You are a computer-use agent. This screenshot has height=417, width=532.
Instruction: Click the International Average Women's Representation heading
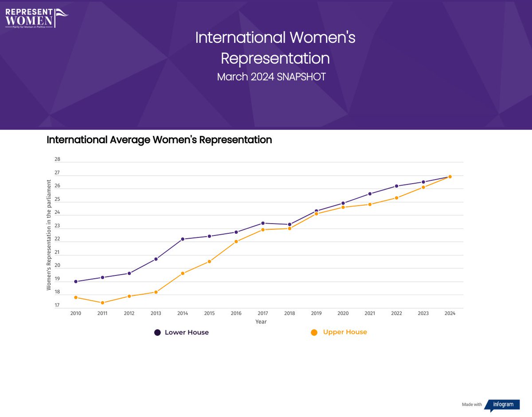159,140
